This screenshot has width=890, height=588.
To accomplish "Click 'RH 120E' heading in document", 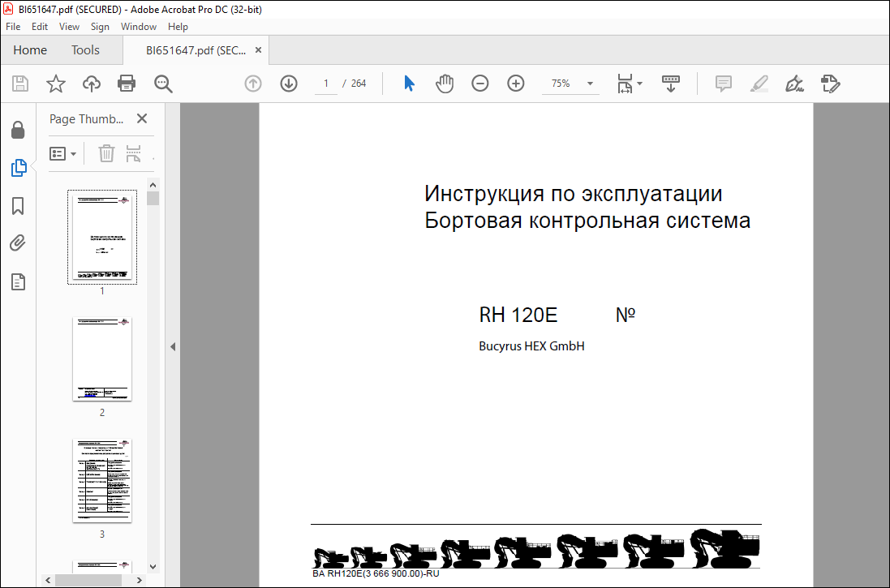I will 518,315.
